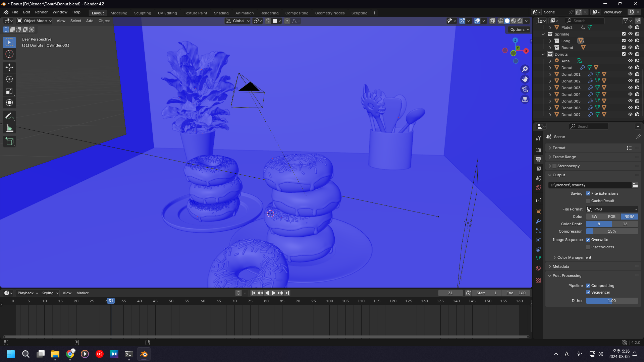Open File Explorer from the taskbar
Image resolution: width=644 pixels, height=362 pixels.
point(55,354)
